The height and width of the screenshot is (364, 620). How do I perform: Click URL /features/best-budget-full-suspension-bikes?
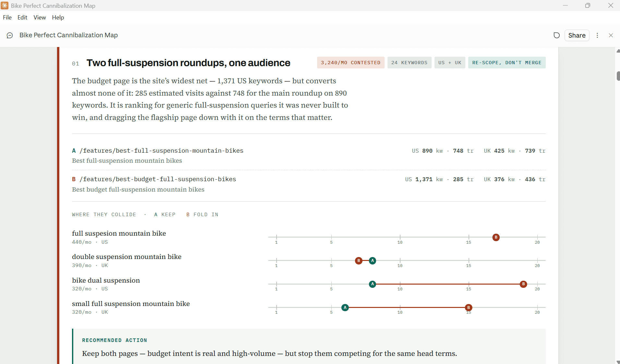click(x=158, y=179)
